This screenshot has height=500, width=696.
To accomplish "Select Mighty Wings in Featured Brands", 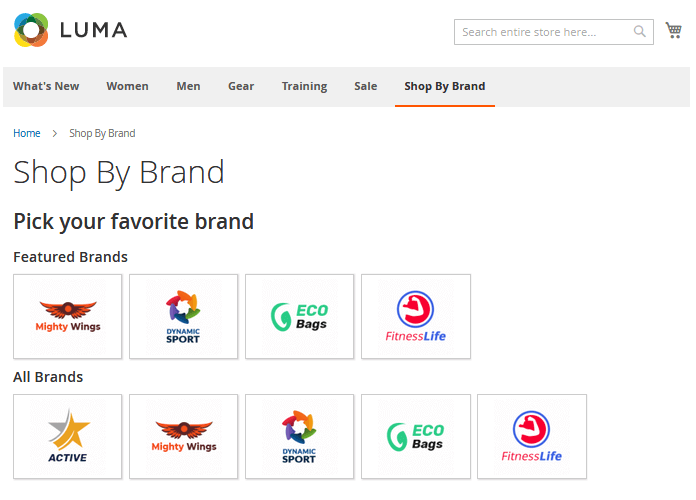I will 67,316.
